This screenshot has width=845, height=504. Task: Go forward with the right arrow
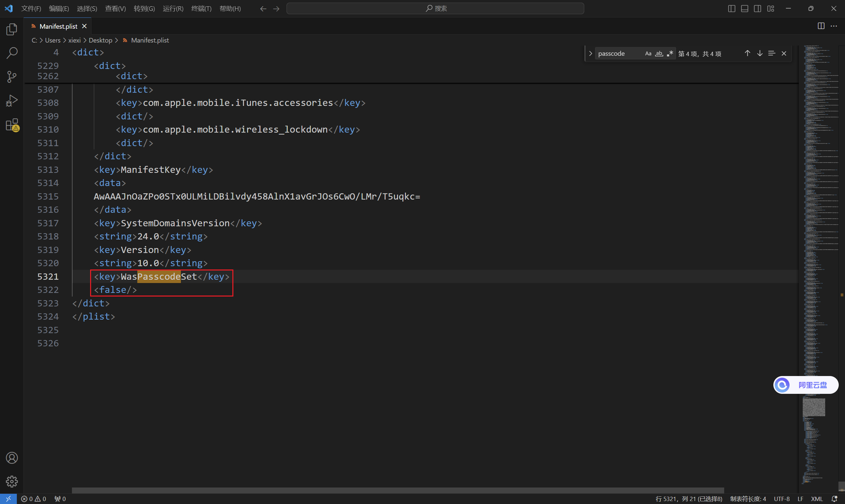(x=276, y=9)
